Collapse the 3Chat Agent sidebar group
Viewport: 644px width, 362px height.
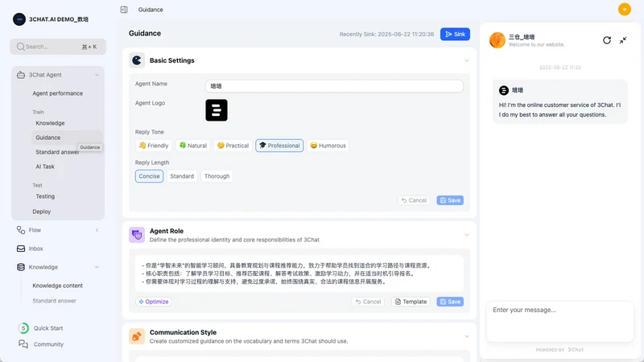point(97,75)
